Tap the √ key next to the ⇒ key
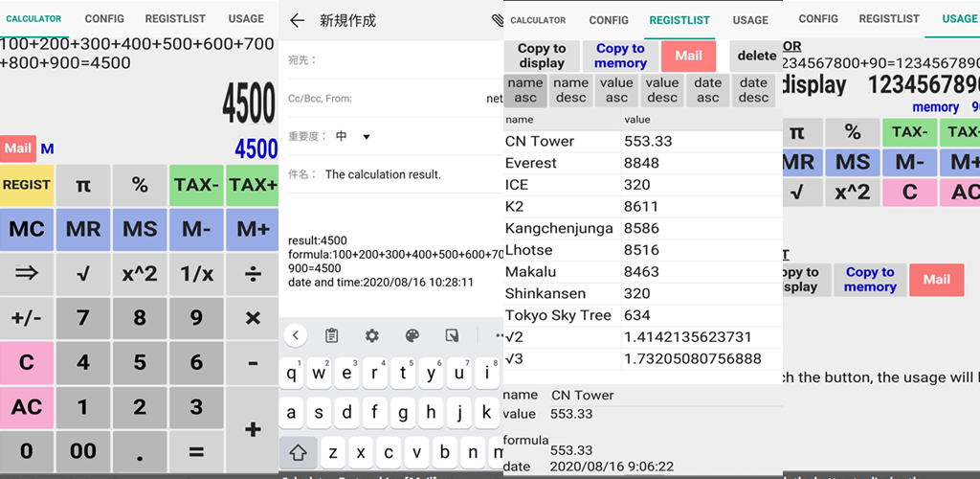Image resolution: width=980 pixels, height=479 pixels. 83,273
